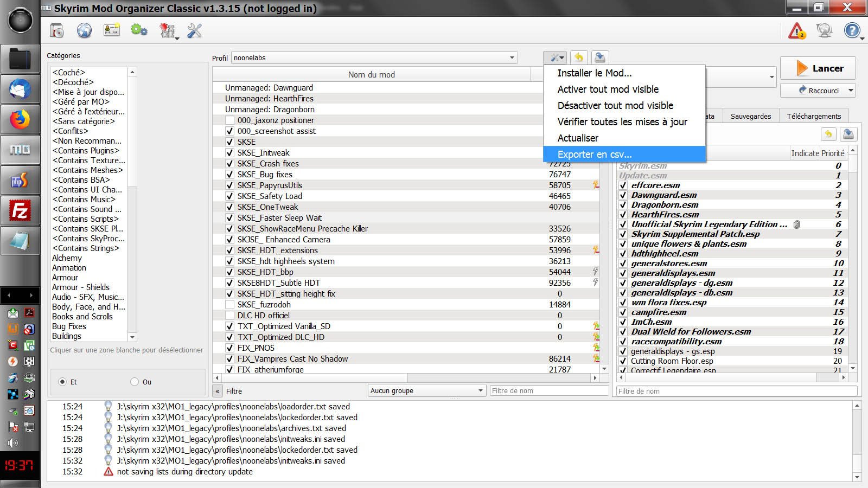The width and height of the screenshot is (868, 488).
Task: Click the notepad dock icon
Action: [x=20, y=241]
